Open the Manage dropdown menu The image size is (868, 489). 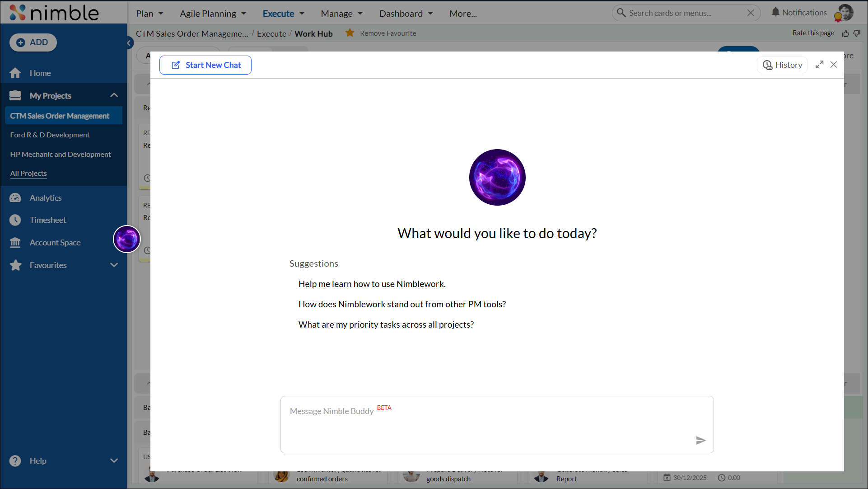click(x=342, y=14)
